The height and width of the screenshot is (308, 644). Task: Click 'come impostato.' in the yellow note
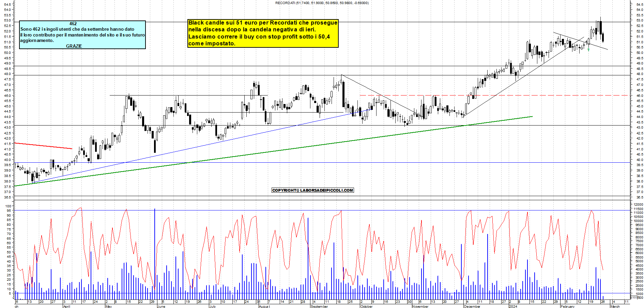212,44
